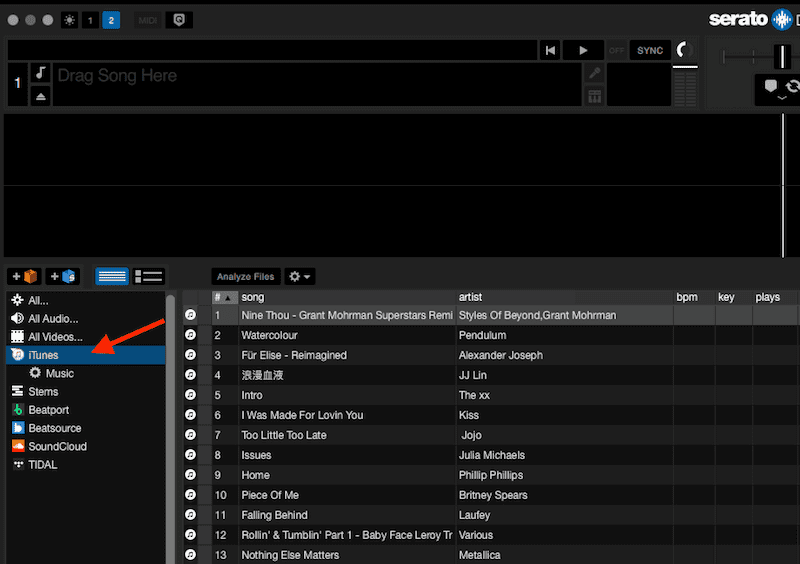The height and width of the screenshot is (564, 800).
Task: Click the deck play button
Action: (x=581, y=50)
